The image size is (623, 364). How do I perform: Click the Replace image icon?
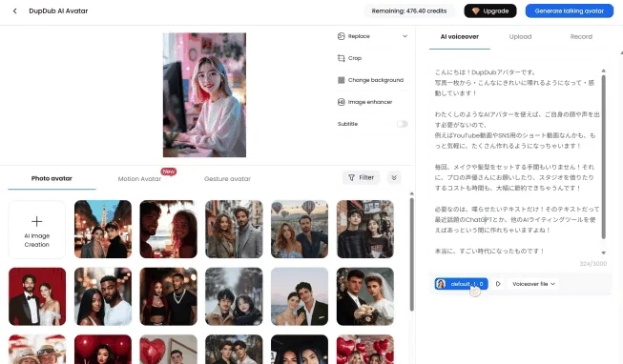pos(341,36)
